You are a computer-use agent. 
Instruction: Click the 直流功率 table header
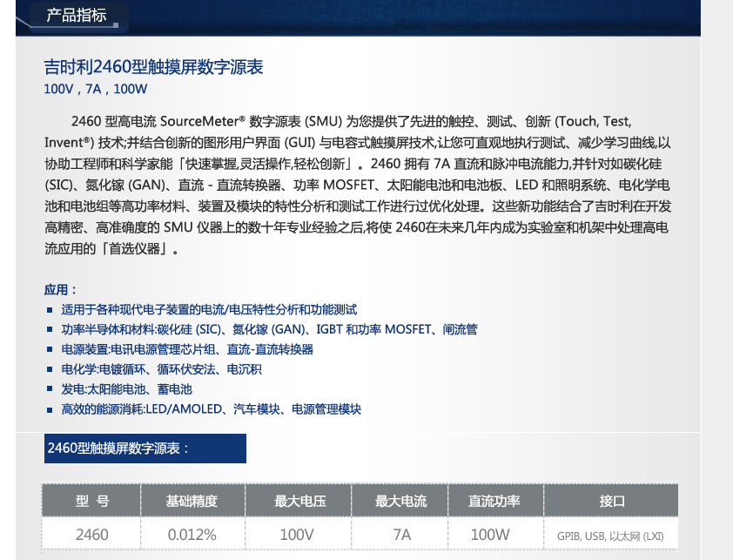point(495,501)
